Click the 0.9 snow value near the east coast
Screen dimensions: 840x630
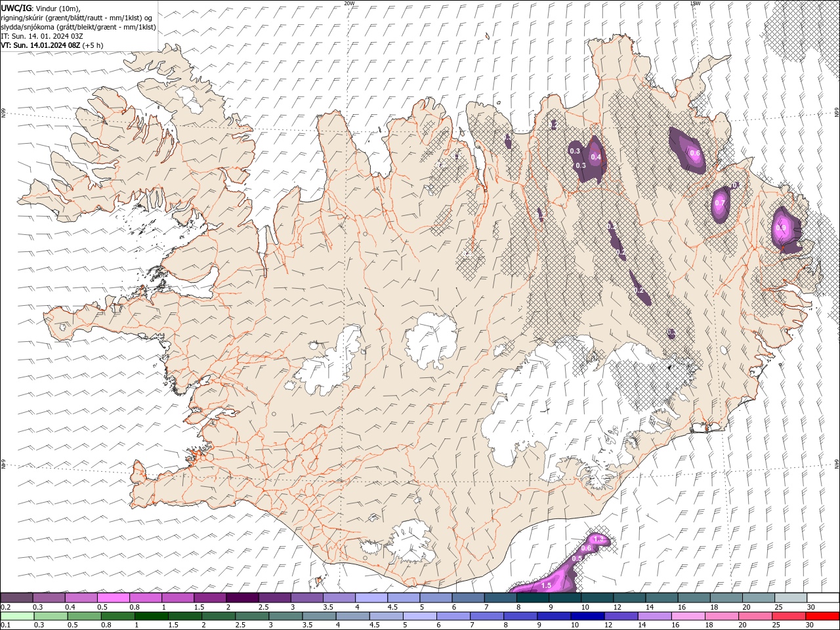(x=781, y=228)
